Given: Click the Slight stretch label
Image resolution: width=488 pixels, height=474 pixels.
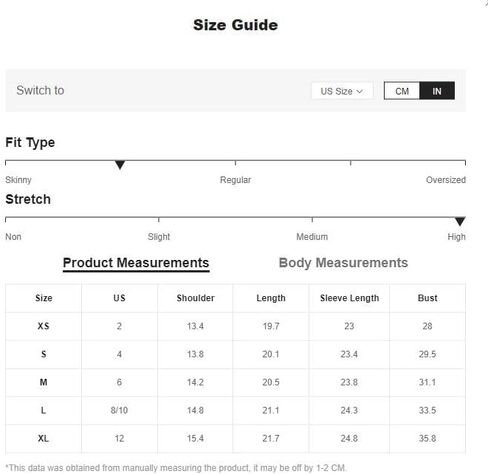Looking at the screenshot, I should (159, 237).
